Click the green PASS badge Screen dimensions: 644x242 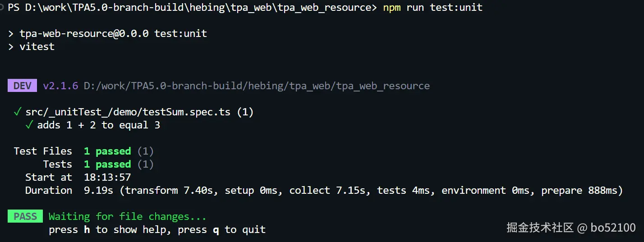pyautogui.click(x=25, y=216)
